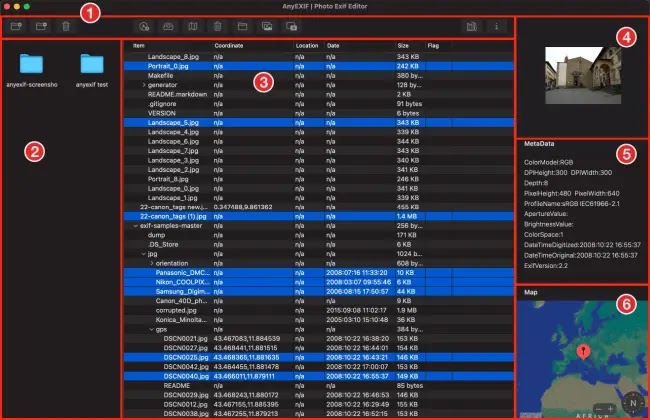Select the Landscape_7.jpg file
Screen dimensions: 650x420
(318, 151)
